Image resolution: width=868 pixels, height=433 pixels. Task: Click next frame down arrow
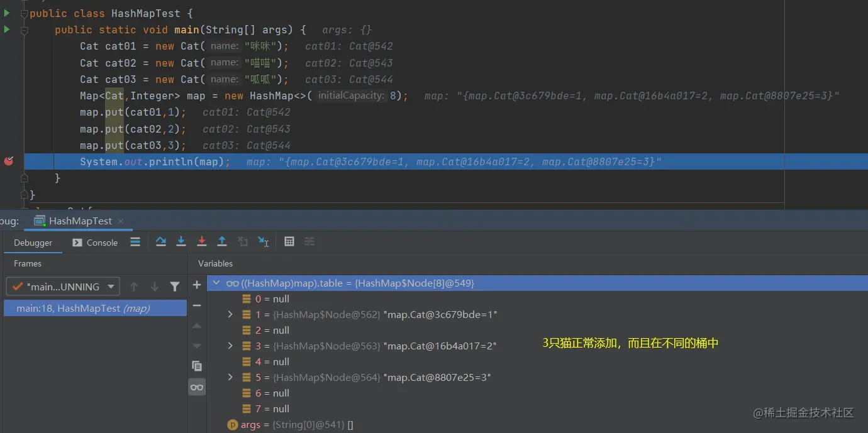point(155,287)
